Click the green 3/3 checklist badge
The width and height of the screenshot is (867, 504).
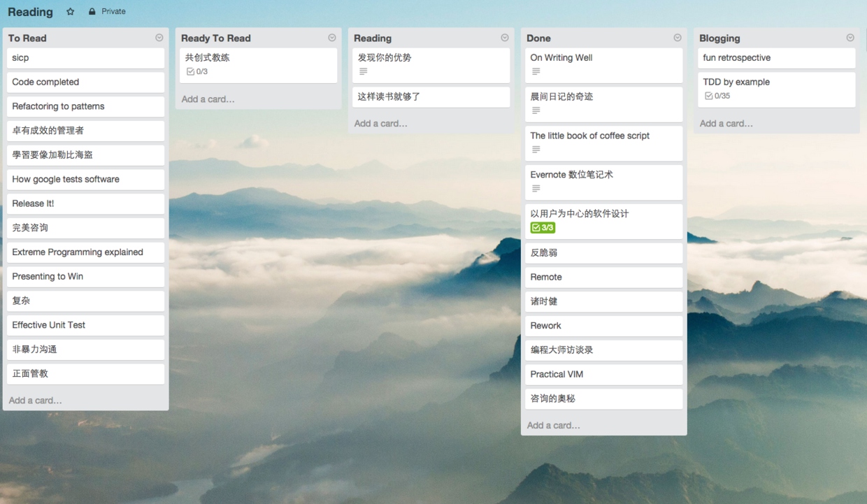click(543, 228)
